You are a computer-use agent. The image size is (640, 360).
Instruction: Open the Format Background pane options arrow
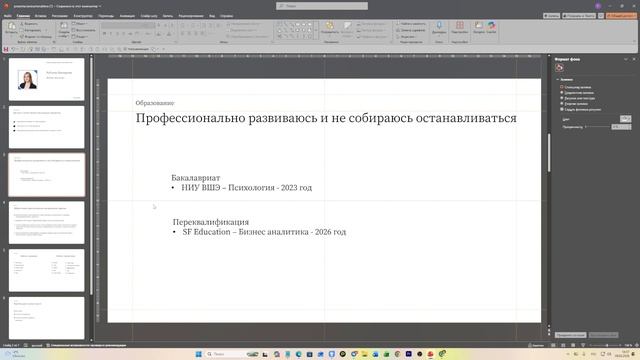coord(626,59)
